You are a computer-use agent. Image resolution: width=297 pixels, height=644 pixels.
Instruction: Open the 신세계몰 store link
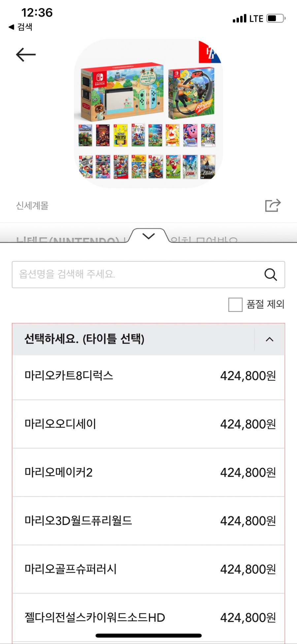32,206
